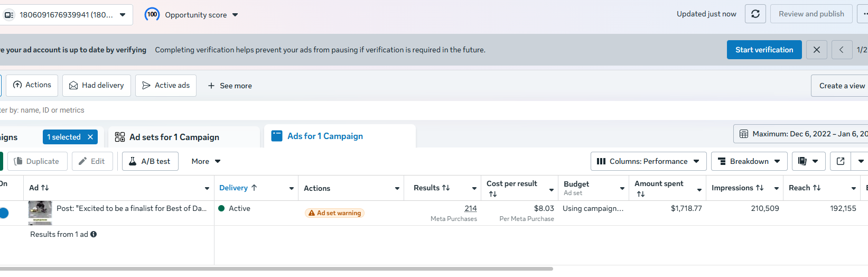Select the Ads for 1 Campaign tab
The image size is (868, 277).
click(x=324, y=136)
